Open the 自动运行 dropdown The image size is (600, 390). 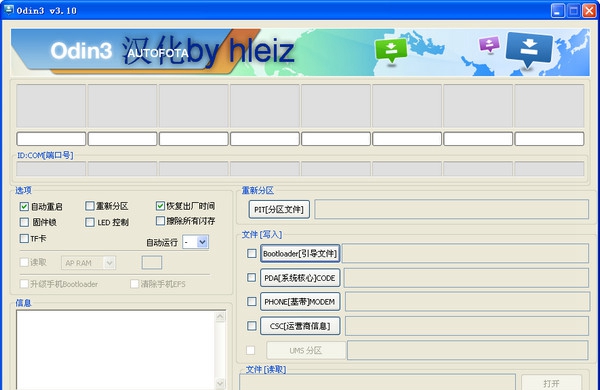tap(196, 242)
